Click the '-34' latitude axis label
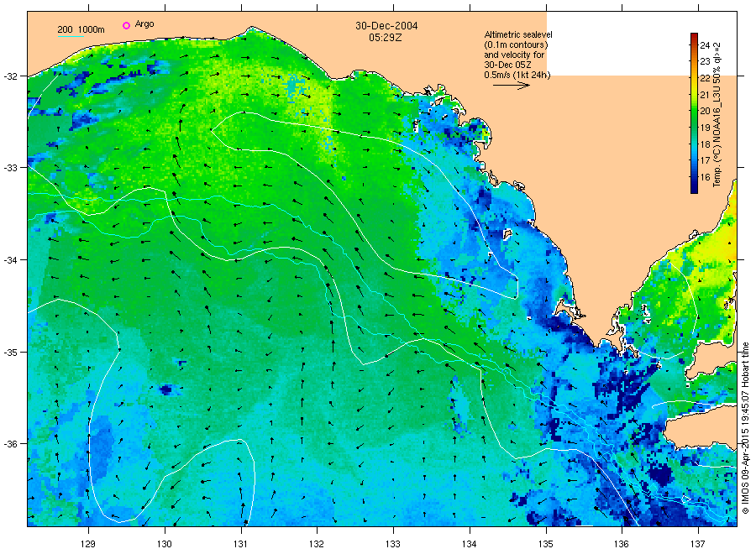The height and width of the screenshot is (554, 756). pos(10,260)
